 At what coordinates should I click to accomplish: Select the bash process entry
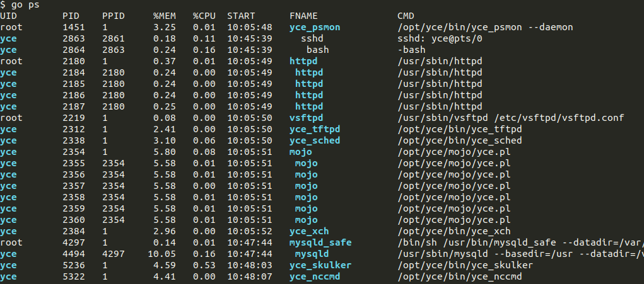click(x=317, y=50)
